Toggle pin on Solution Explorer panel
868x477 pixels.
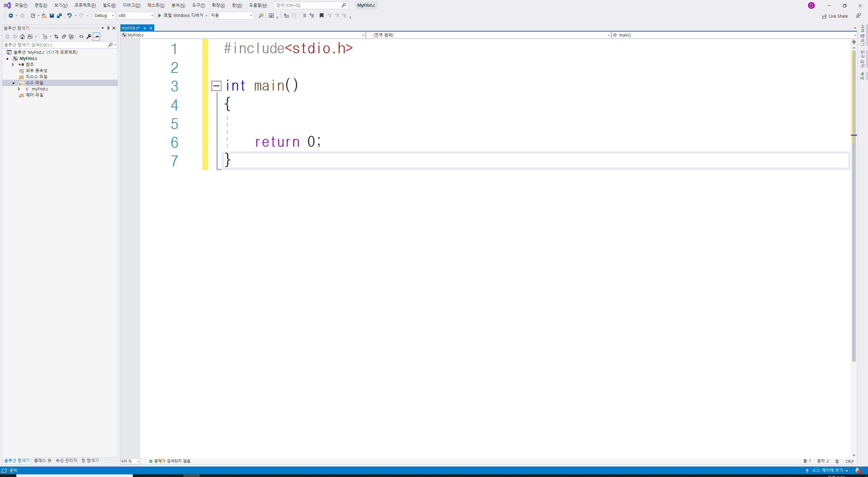point(108,28)
